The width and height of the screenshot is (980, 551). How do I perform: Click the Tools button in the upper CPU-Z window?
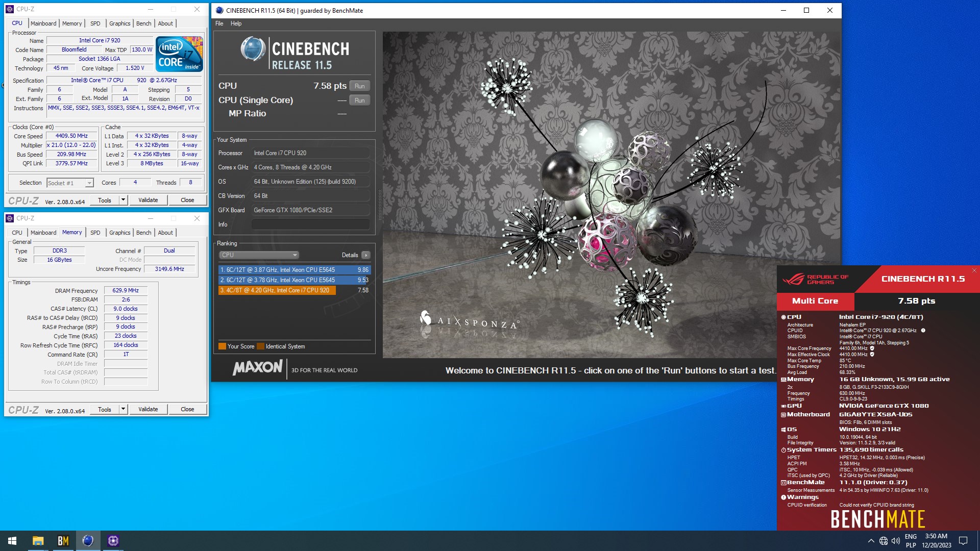click(x=105, y=200)
